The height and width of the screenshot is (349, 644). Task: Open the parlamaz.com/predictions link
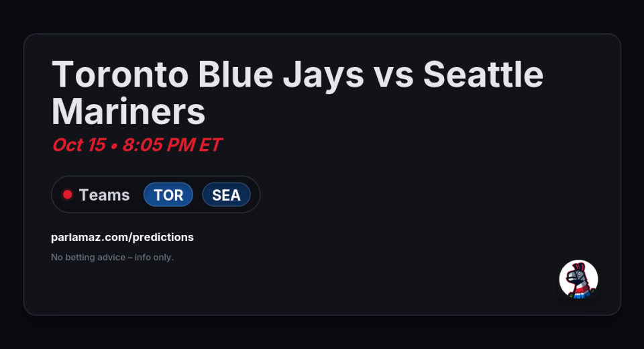click(122, 237)
